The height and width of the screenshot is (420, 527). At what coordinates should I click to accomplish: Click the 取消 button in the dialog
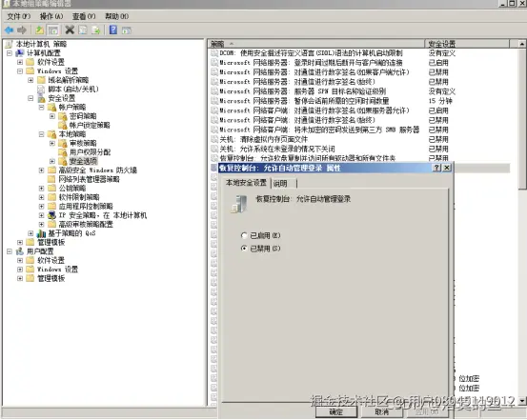pos(381,412)
